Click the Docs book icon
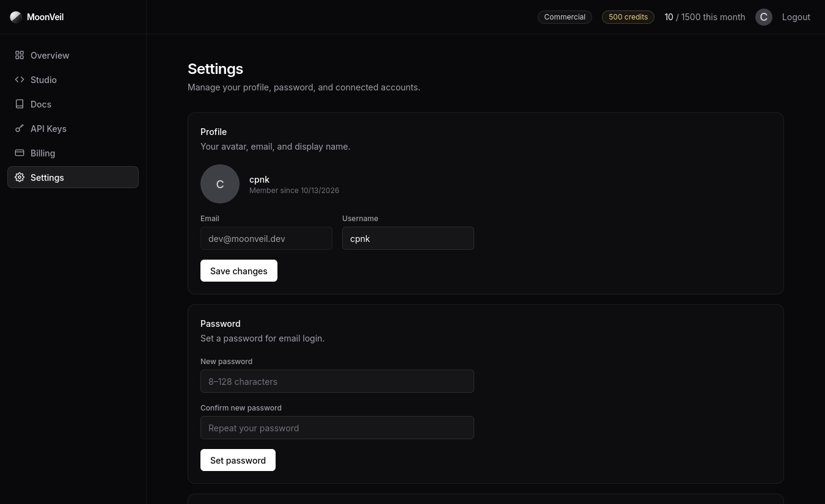825x504 pixels. point(20,104)
